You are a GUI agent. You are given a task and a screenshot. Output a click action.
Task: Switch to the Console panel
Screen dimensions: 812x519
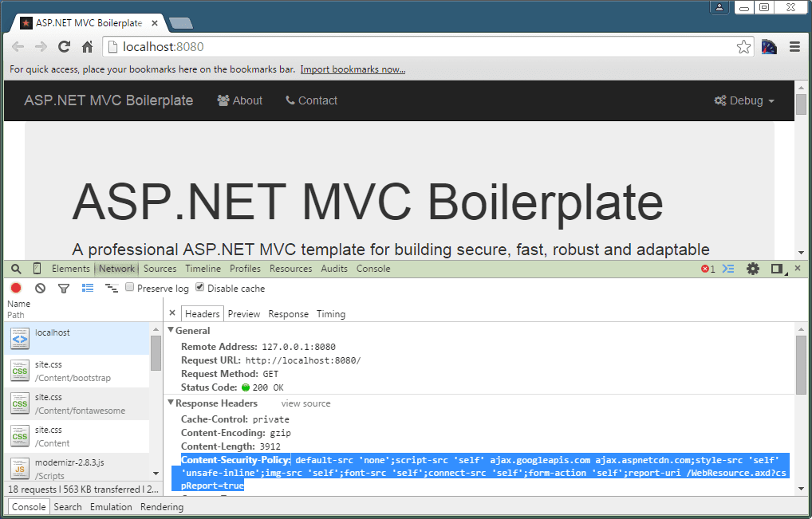tap(372, 269)
